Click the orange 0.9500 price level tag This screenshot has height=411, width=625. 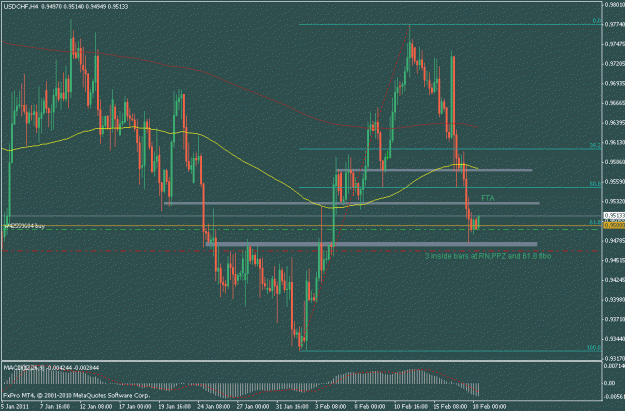[x=614, y=225]
